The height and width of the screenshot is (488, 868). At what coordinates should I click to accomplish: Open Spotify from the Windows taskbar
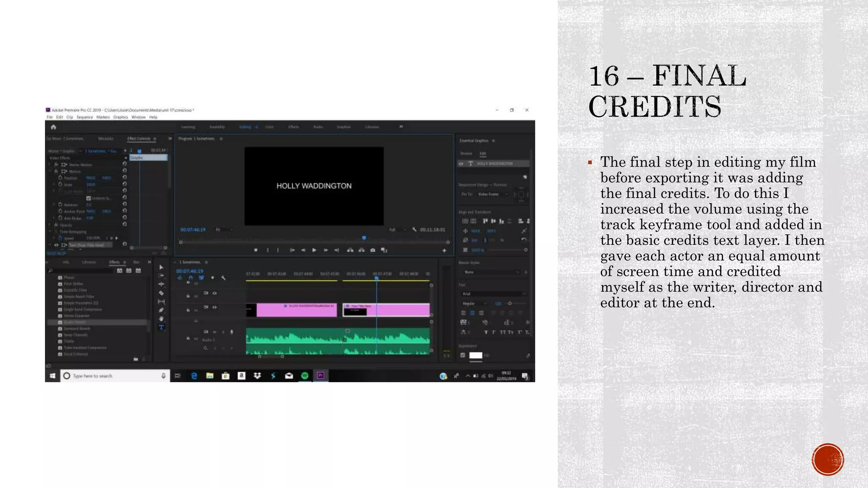click(305, 376)
